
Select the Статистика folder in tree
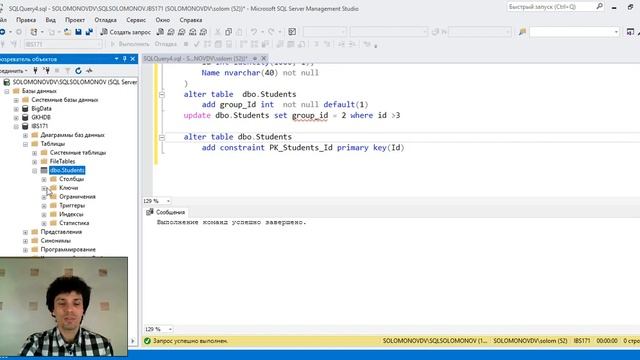74,223
